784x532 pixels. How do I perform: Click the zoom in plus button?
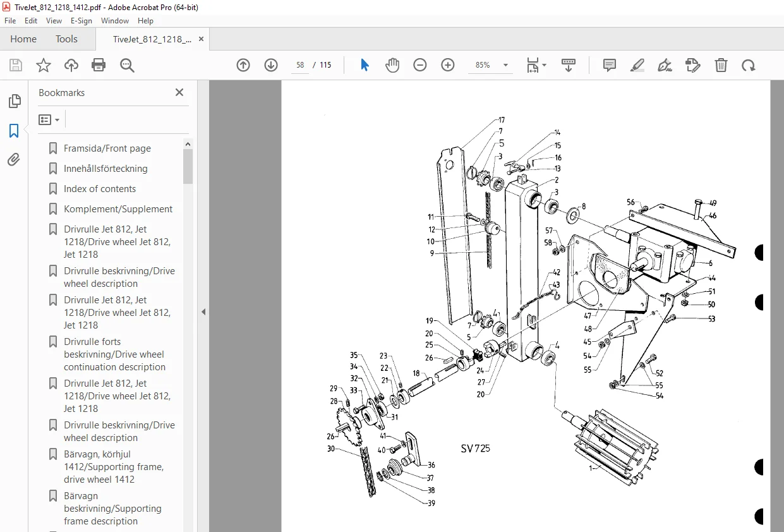point(448,65)
